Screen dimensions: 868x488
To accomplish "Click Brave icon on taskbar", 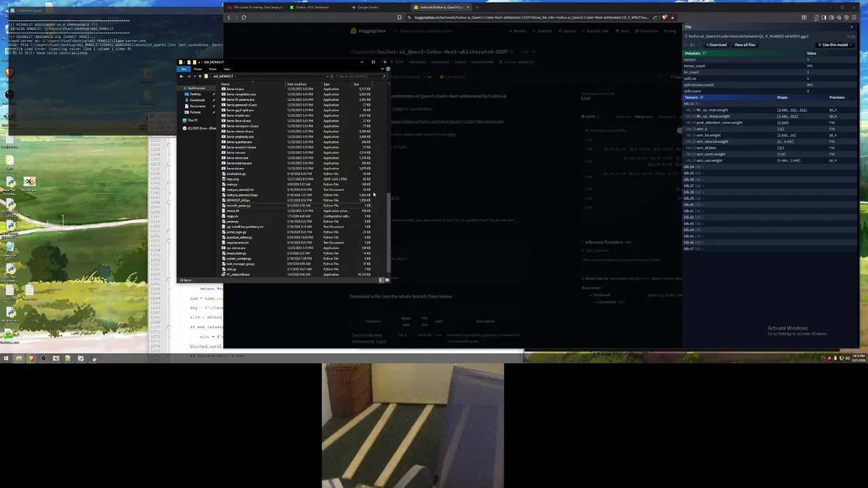I will (x=31, y=358).
